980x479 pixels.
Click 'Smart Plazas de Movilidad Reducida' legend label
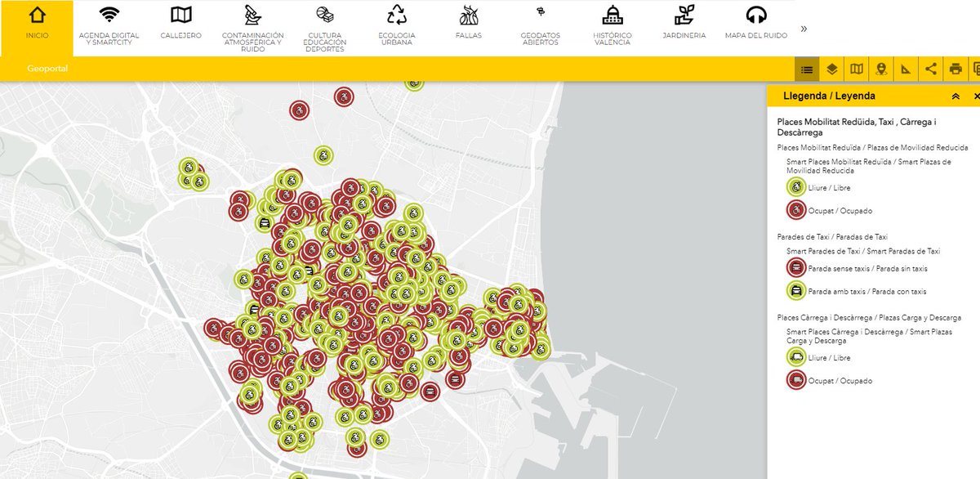(x=869, y=166)
